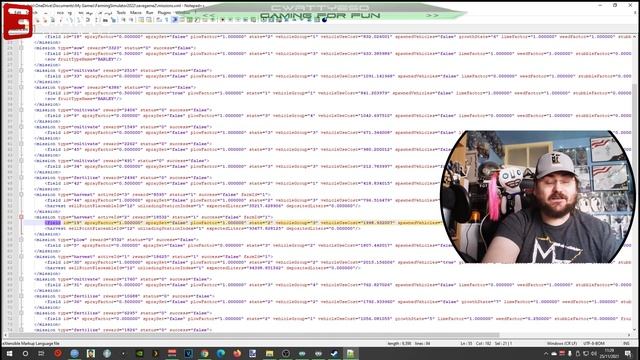Collapse the cultivate mission with reward 2262
Viewport: 640px width, 360px height.
[x=21, y=144]
